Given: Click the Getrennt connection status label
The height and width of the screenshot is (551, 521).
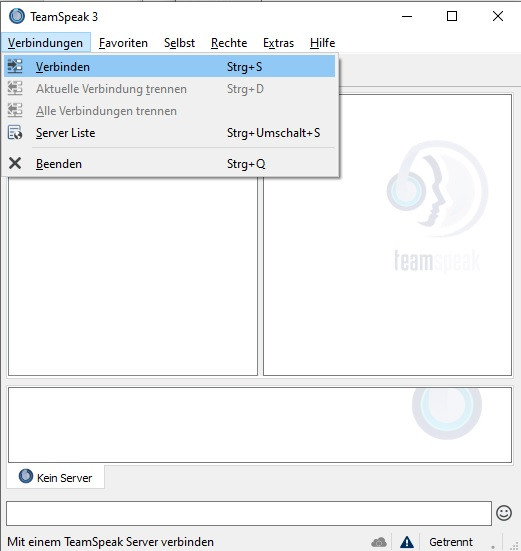Looking at the screenshot, I should pos(451,542).
